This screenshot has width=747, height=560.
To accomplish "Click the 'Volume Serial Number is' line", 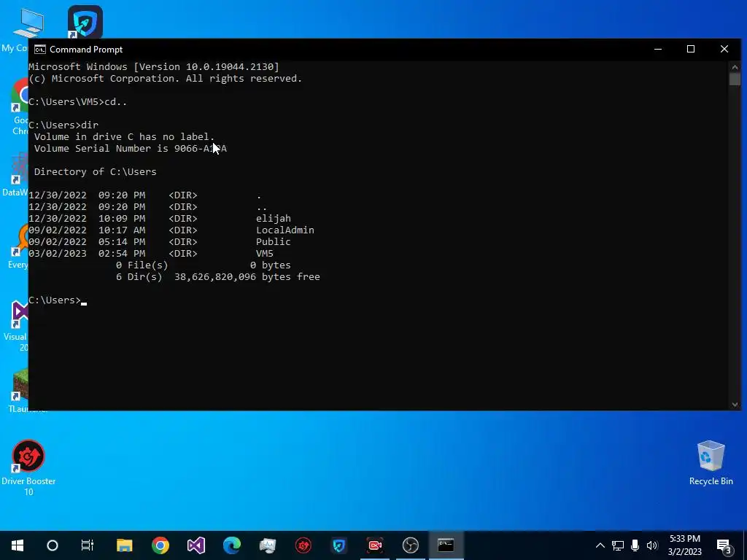I will click(130, 149).
